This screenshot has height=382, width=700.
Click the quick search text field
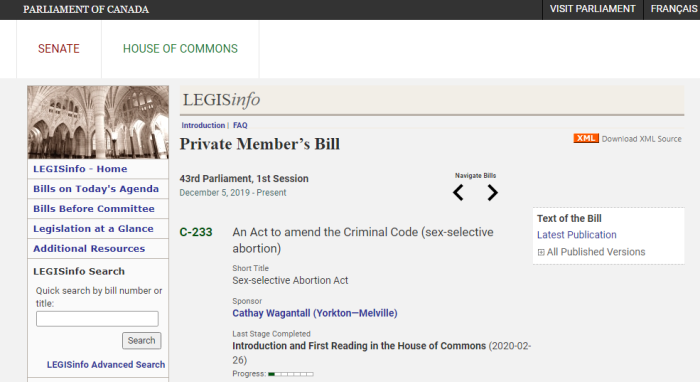click(97, 319)
